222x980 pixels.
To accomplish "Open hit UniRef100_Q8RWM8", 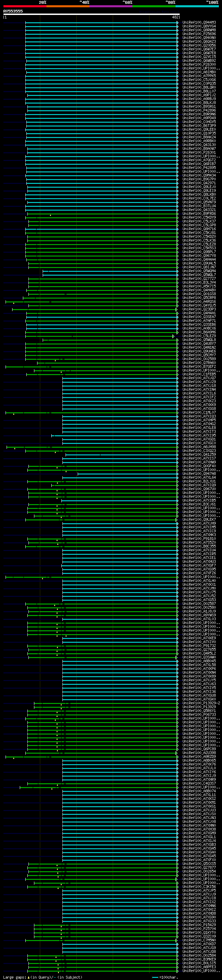I will (x=199, y=30).
